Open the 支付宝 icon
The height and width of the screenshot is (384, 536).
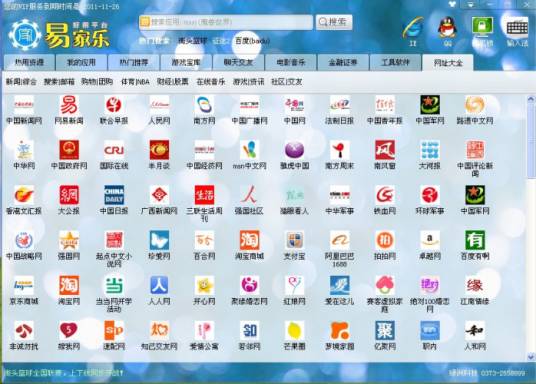tap(295, 240)
